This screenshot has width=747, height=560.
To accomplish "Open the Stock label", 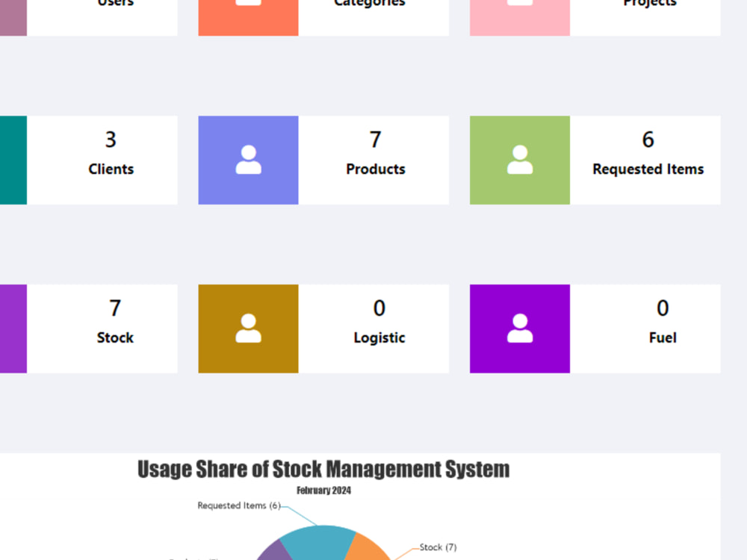I will click(115, 337).
